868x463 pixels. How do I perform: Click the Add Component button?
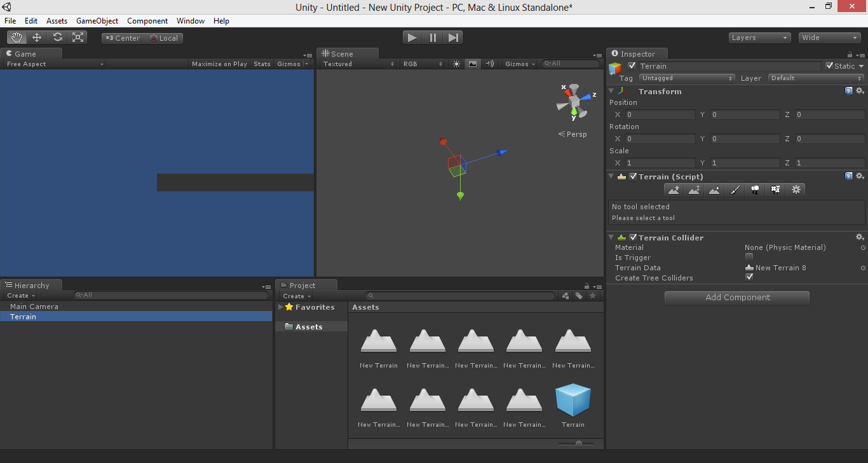737,298
